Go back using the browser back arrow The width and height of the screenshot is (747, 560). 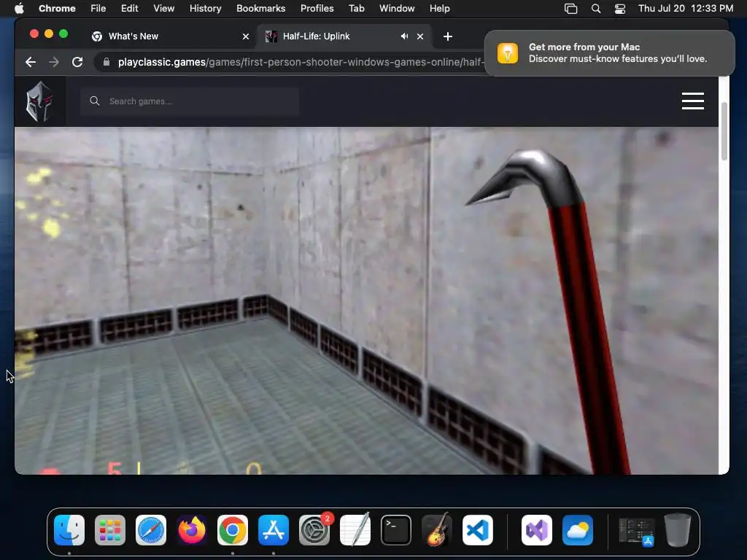(x=31, y=62)
